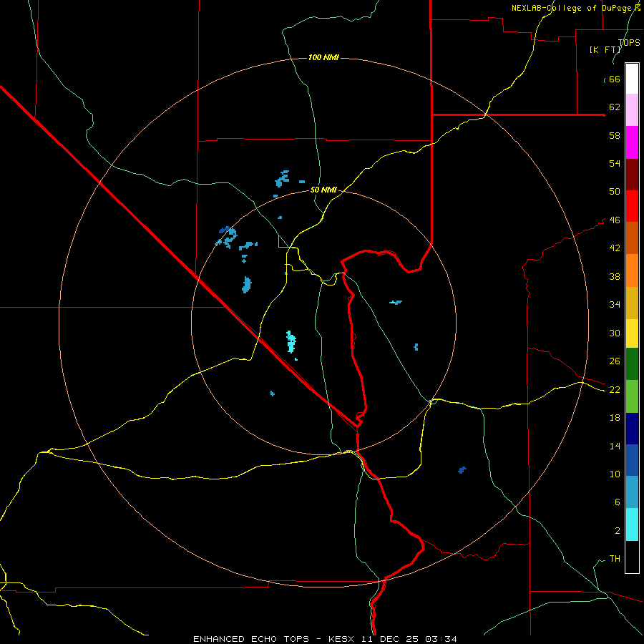Image resolution: width=644 pixels, height=644 pixels.
Task: Select the yellow legend swatch
Action: point(632,333)
